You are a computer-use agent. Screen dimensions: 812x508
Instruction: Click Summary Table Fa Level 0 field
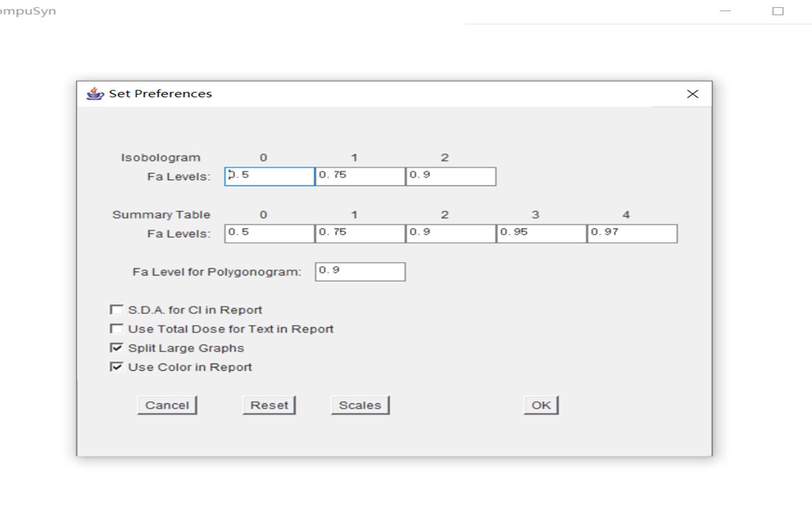(269, 233)
